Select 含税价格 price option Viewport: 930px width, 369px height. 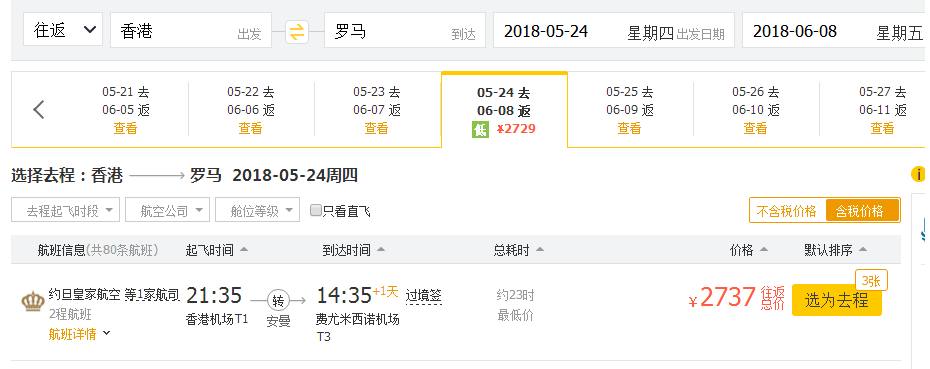tap(861, 211)
